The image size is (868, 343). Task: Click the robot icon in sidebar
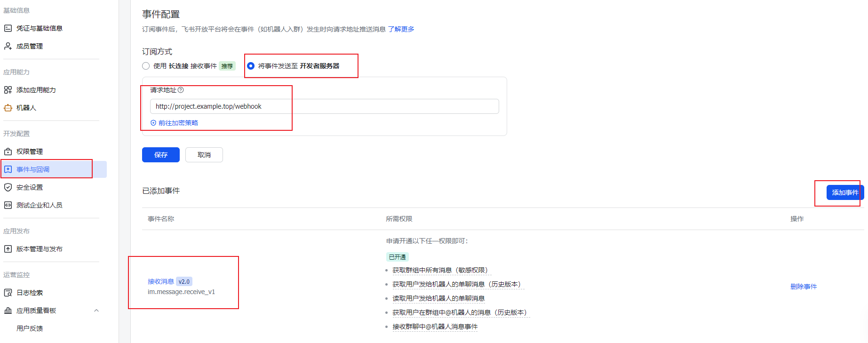(x=8, y=108)
